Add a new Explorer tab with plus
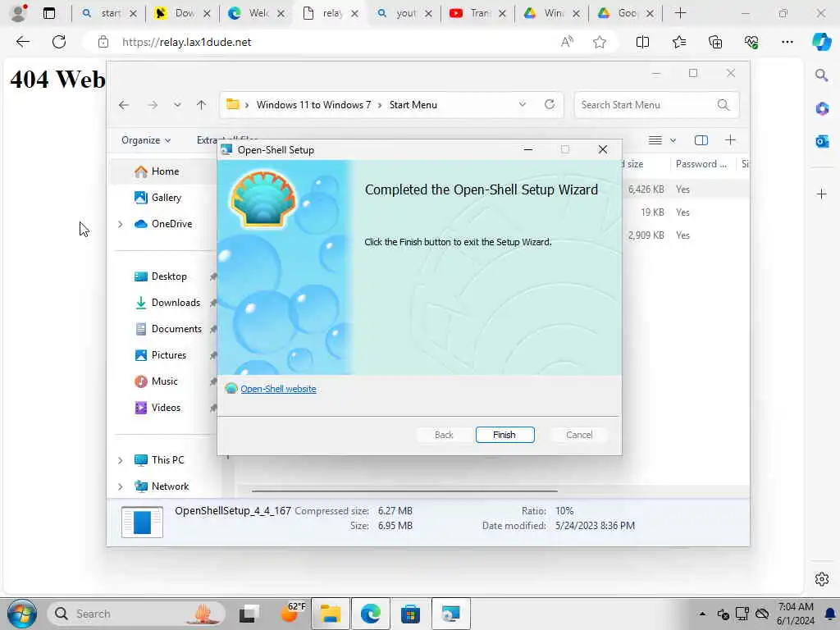The image size is (840, 630). (x=730, y=140)
